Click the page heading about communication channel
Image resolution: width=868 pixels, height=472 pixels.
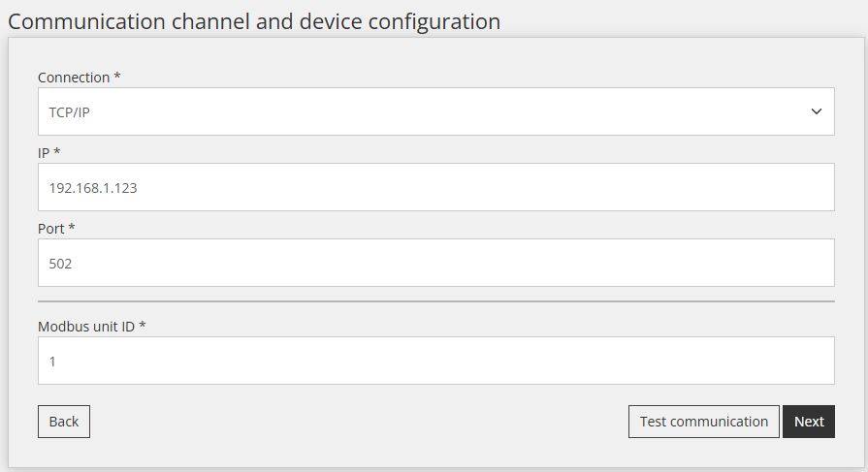point(254,20)
